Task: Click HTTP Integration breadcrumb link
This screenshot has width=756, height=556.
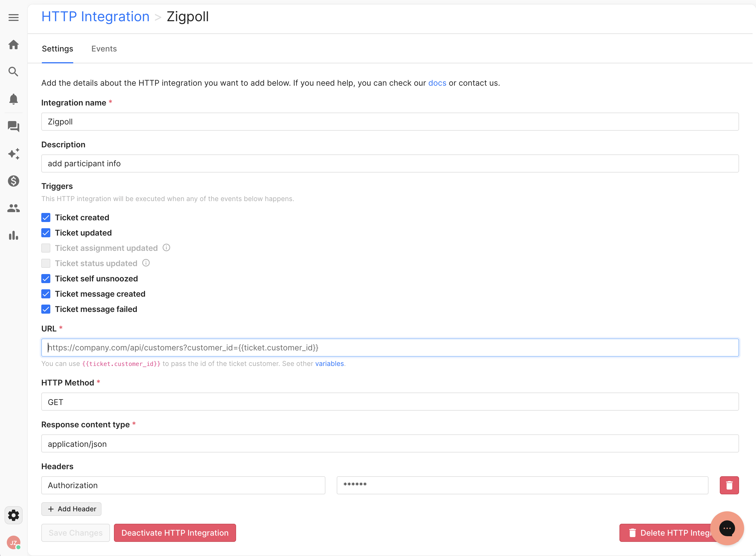Action: click(x=95, y=16)
